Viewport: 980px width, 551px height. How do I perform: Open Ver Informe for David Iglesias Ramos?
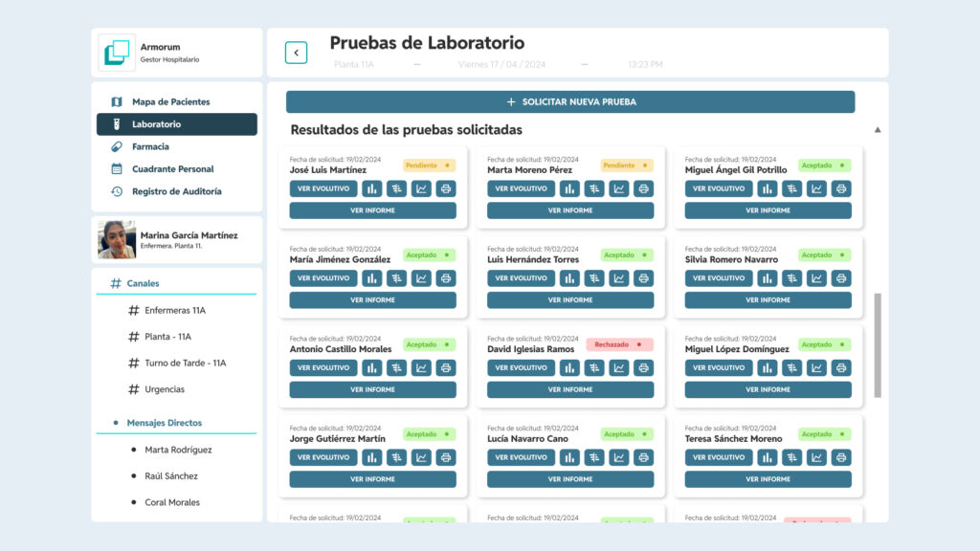click(570, 390)
